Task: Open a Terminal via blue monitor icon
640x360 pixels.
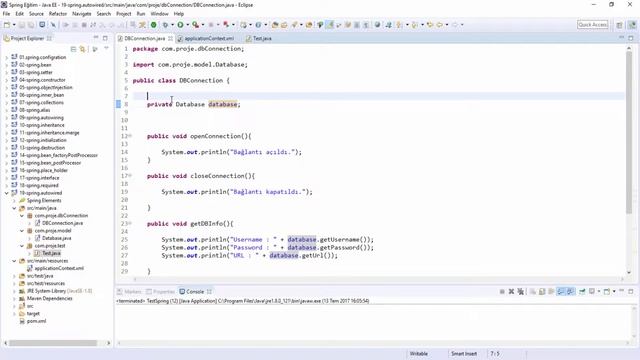Action: click(42, 25)
